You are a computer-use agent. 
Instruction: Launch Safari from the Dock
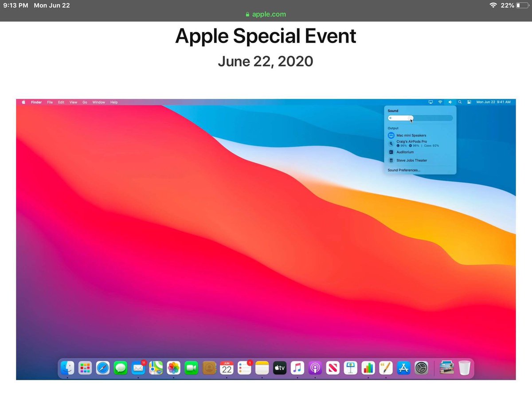click(102, 368)
